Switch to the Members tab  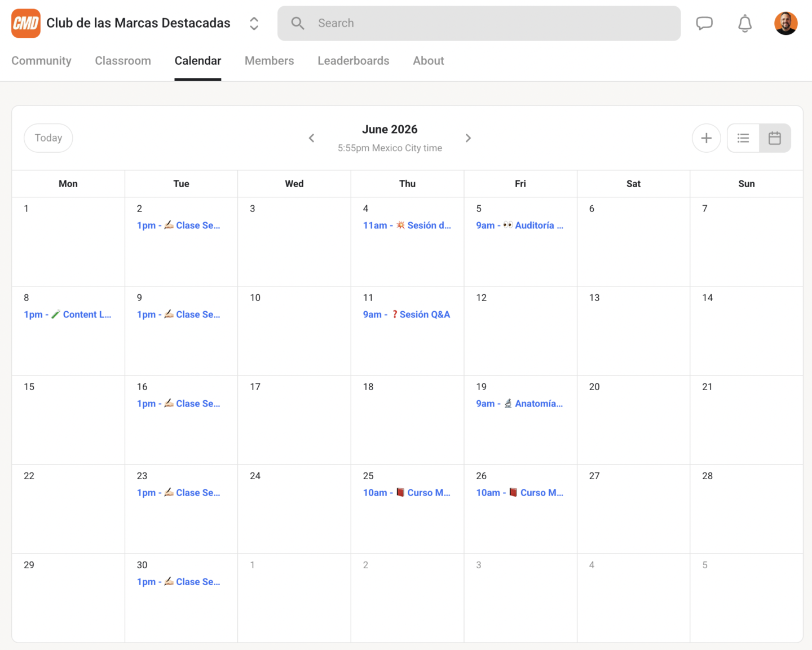[269, 61]
